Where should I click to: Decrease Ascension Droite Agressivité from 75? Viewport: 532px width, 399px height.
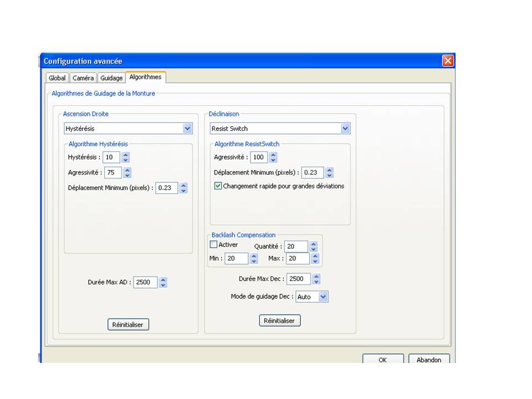(x=127, y=176)
